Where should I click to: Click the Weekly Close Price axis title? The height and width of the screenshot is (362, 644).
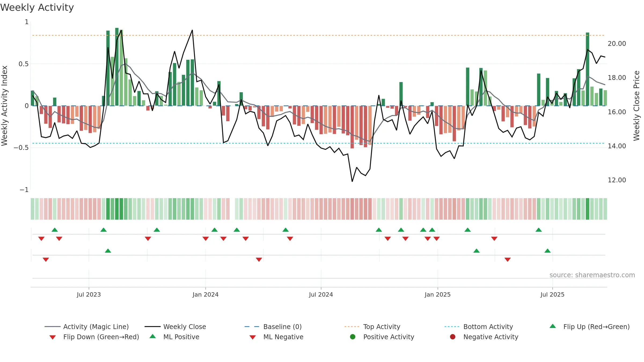[636, 106]
